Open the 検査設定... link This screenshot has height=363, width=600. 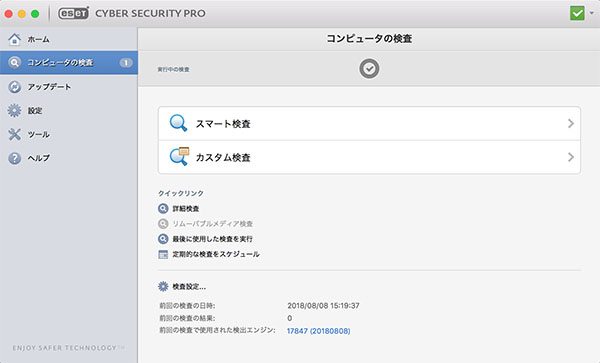(189, 286)
